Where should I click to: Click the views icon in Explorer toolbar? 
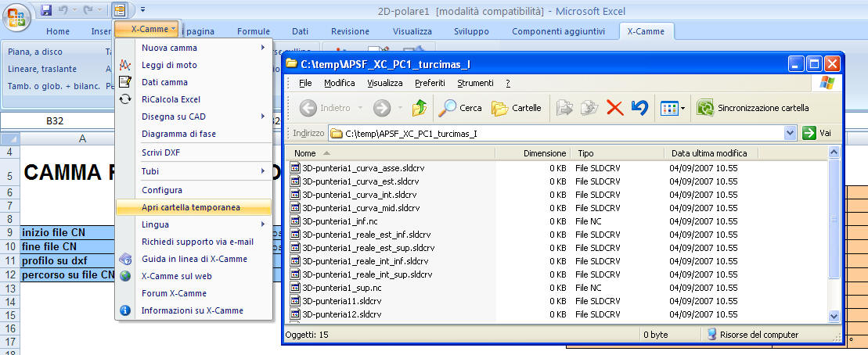click(x=669, y=108)
